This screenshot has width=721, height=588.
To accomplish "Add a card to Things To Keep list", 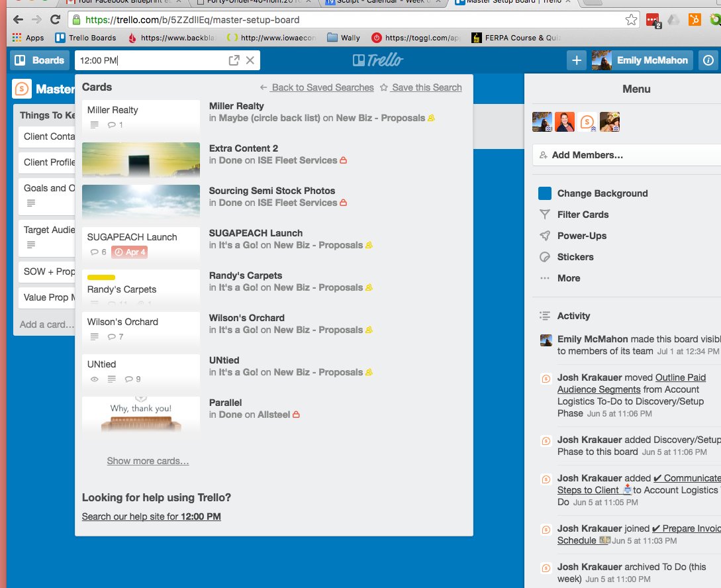I will pos(46,324).
